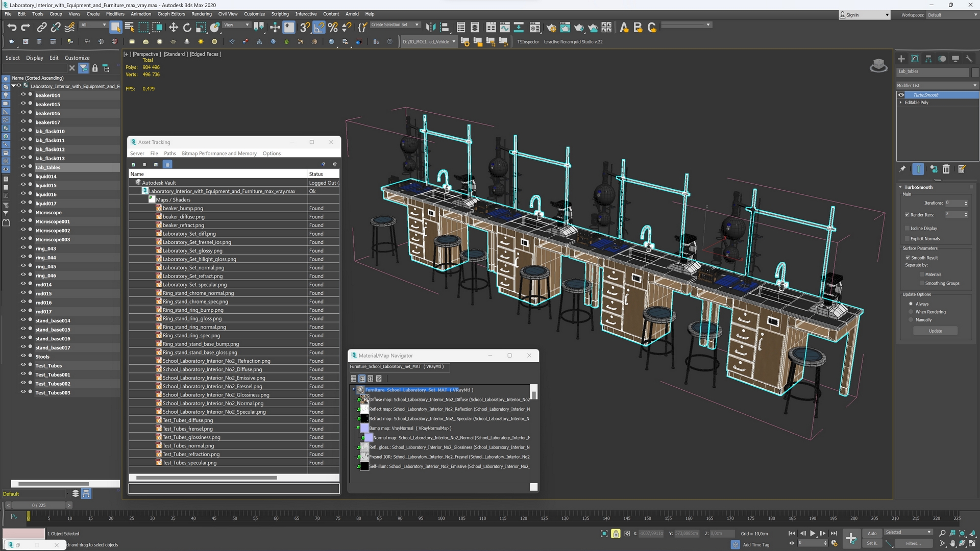Open Bitmap Performance and Memory menu

pyautogui.click(x=219, y=153)
